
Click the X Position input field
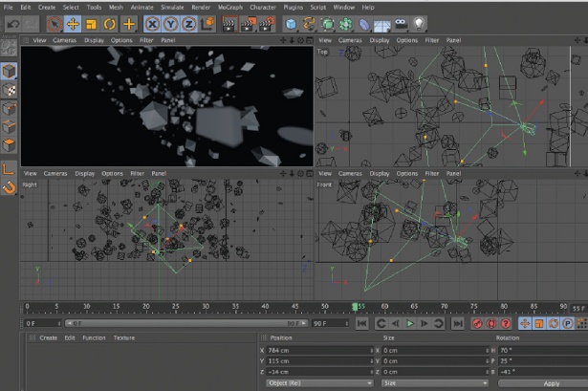318,350
